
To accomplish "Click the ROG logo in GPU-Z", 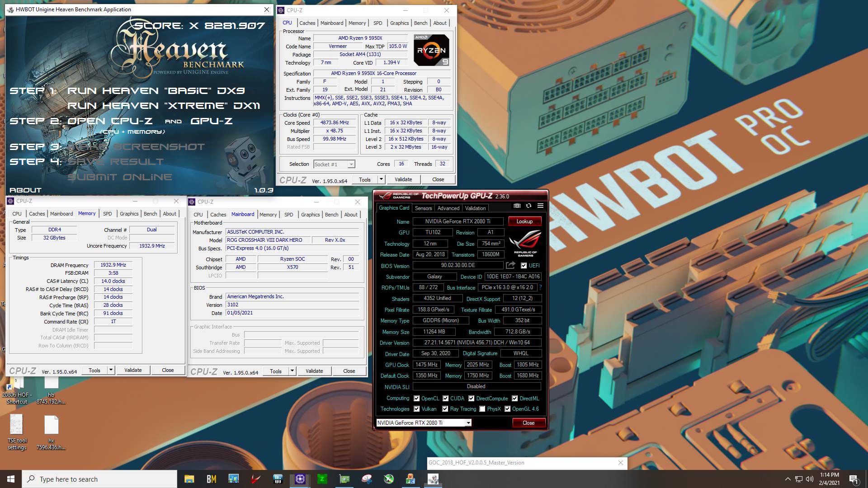I will click(525, 243).
